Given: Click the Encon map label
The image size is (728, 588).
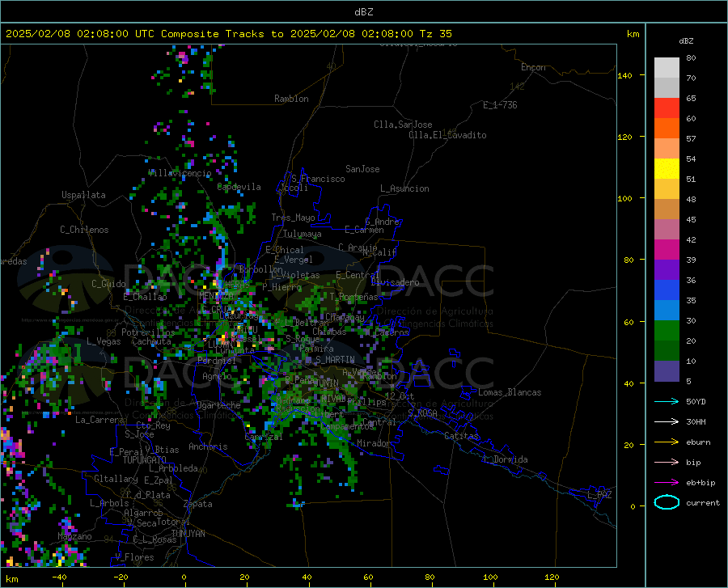Looking at the screenshot, I should click(x=533, y=67).
